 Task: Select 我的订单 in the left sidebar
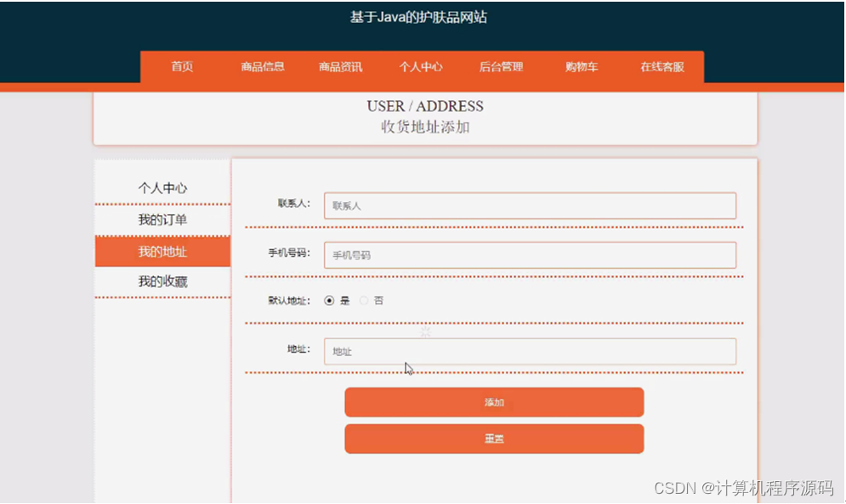pos(162,219)
